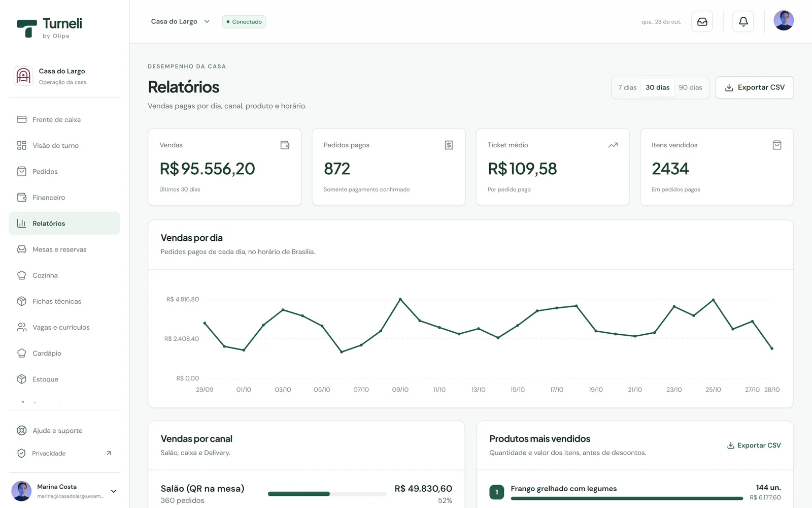Export reports with the top Exportar CSV button

coord(755,87)
